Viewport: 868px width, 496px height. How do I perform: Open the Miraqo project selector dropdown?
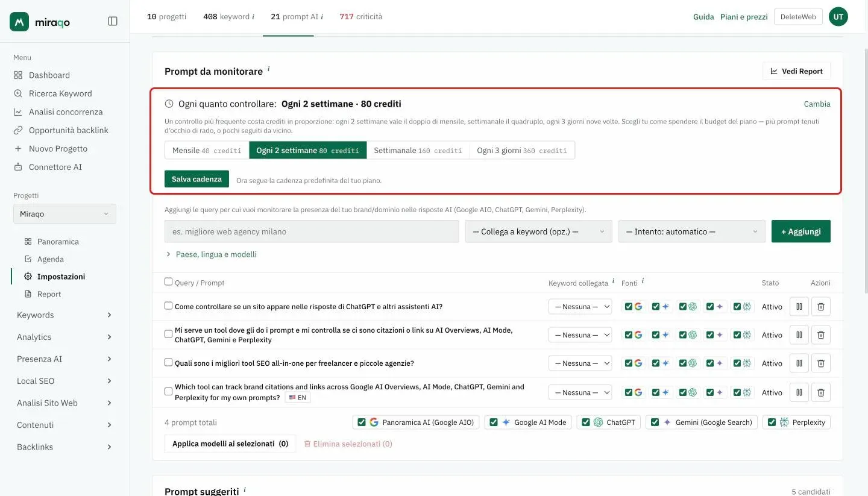click(x=64, y=214)
